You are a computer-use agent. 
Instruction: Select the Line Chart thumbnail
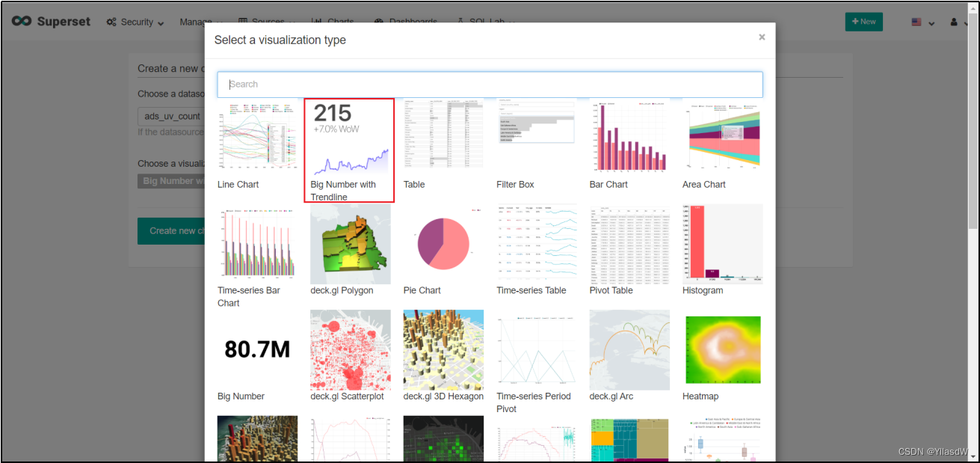tap(257, 134)
